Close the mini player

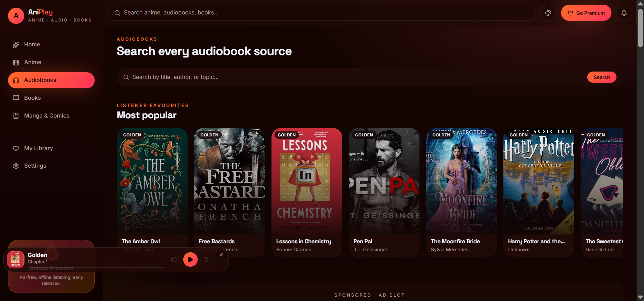[x=221, y=255]
